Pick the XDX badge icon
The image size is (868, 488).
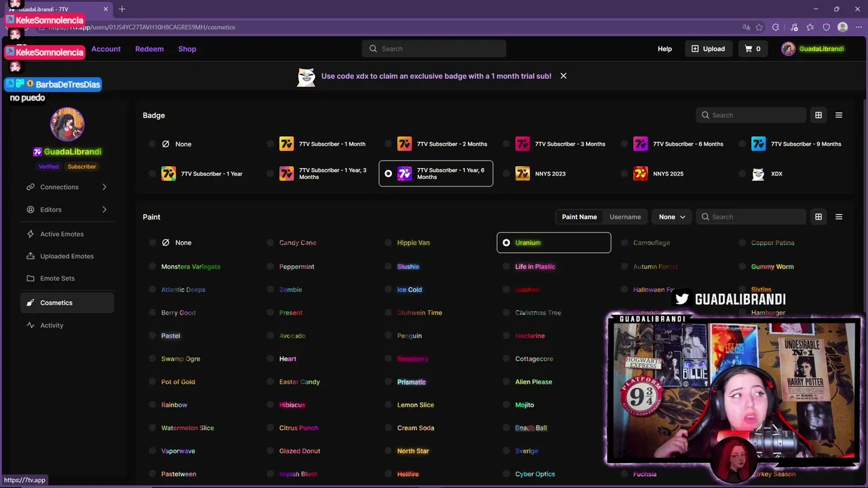pyautogui.click(x=759, y=174)
